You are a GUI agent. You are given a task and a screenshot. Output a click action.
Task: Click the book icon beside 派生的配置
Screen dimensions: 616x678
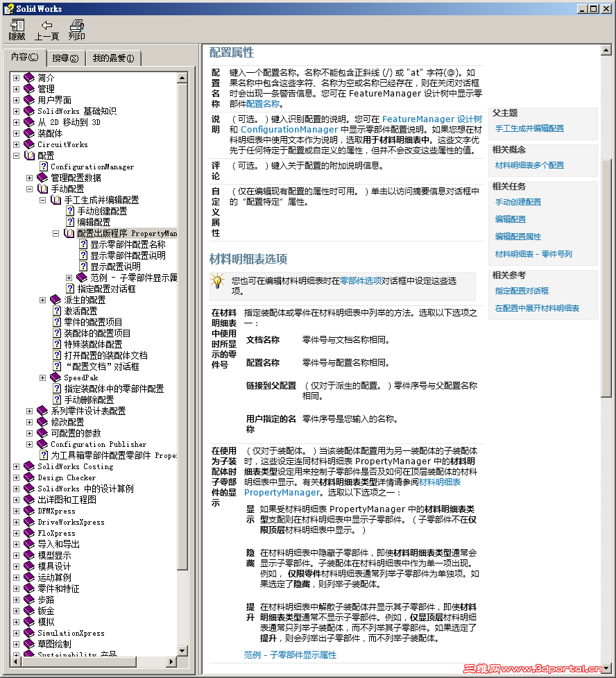pos(55,300)
